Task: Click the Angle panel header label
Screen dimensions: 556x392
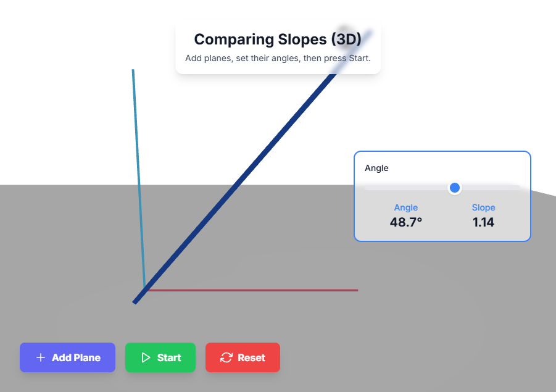Action: pos(376,168)
